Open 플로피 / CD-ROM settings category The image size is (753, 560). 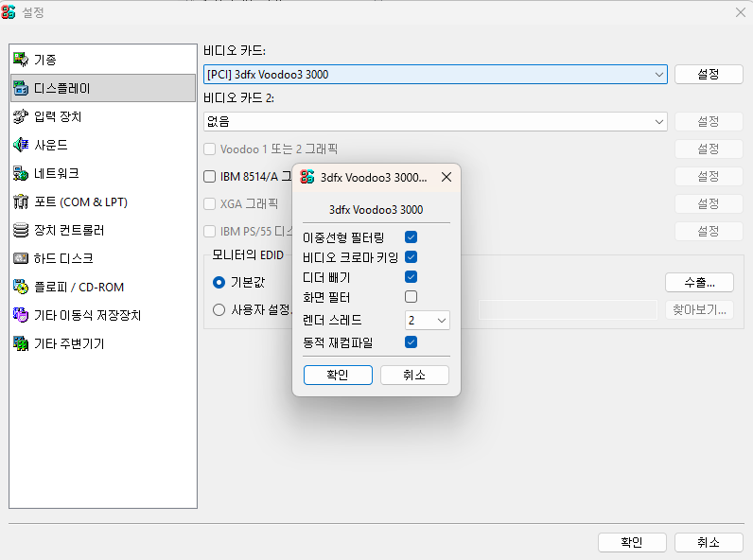pyautogui.click(x=103, y=287)
